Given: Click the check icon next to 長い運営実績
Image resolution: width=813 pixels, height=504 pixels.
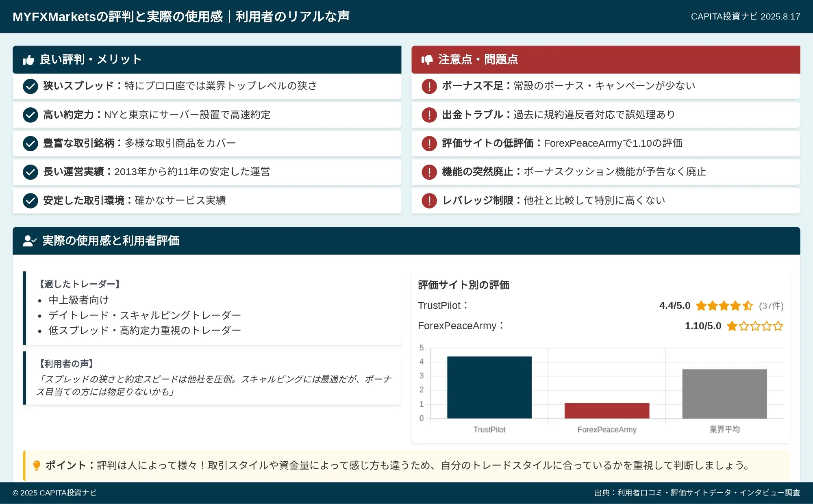Looking at the screenshot, I should (30, 172).
